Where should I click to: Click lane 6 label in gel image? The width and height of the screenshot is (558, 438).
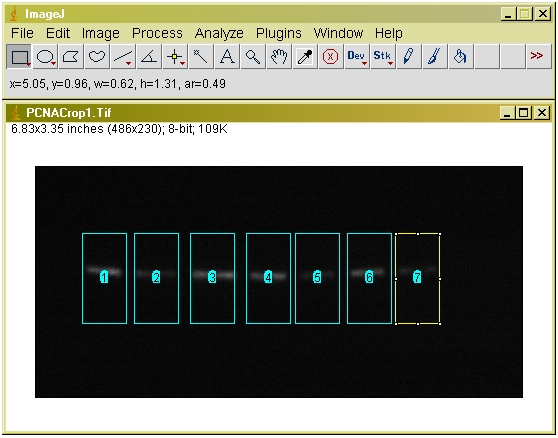[369, 276]
